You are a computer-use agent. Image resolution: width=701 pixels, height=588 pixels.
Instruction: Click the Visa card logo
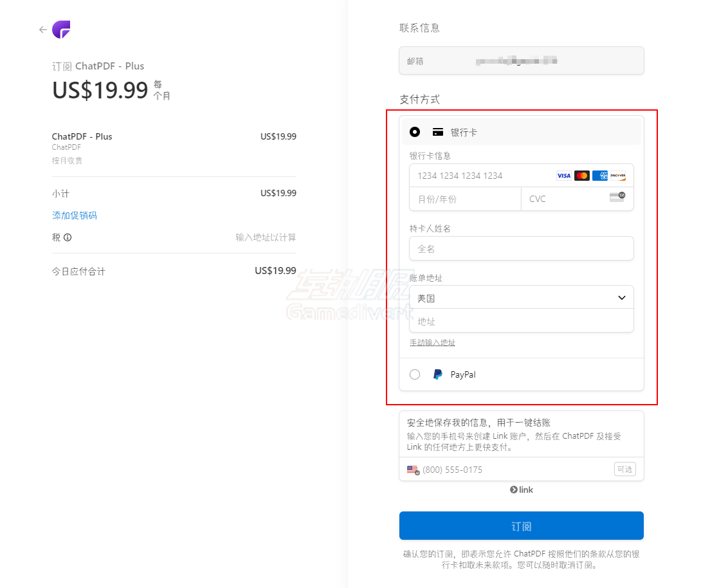tap(564, 176)
